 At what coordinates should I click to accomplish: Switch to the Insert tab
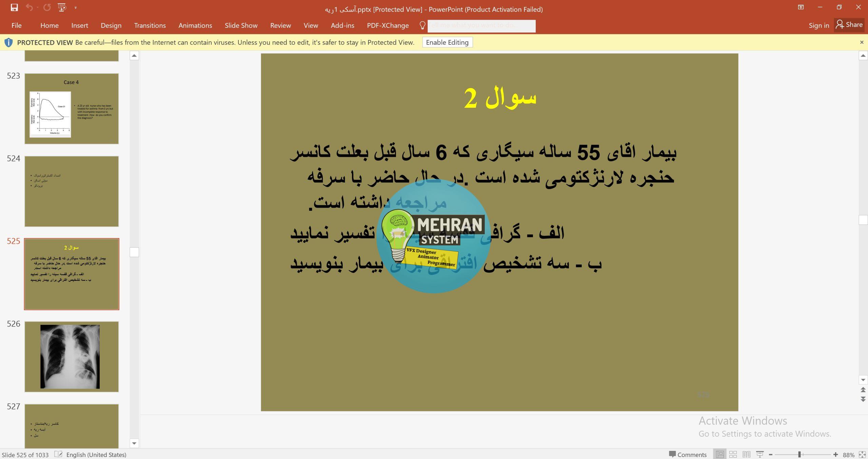point(80,25)
